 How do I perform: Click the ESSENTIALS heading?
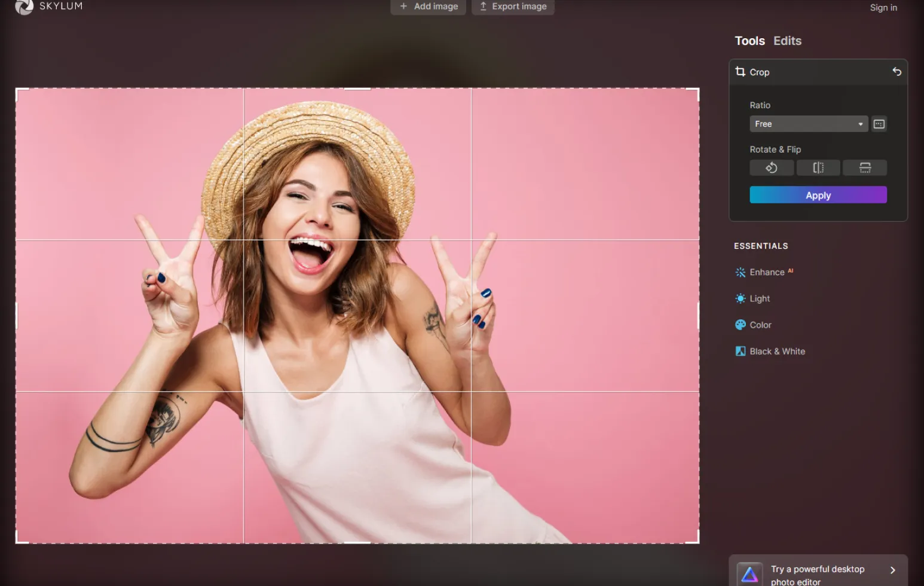pyautogui.click(x=761, y=246)
